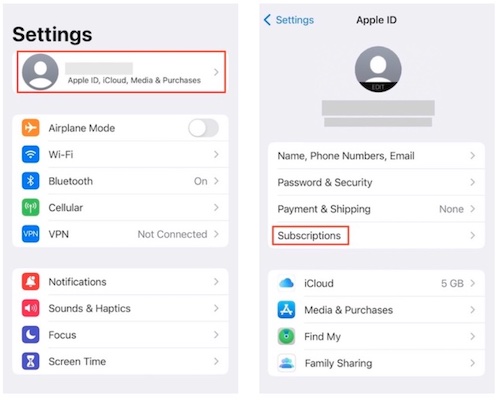Viewport: 500px width, 400px height.
Task: Tap the Screen Time hourglass icon
Action: coord(31,361)
